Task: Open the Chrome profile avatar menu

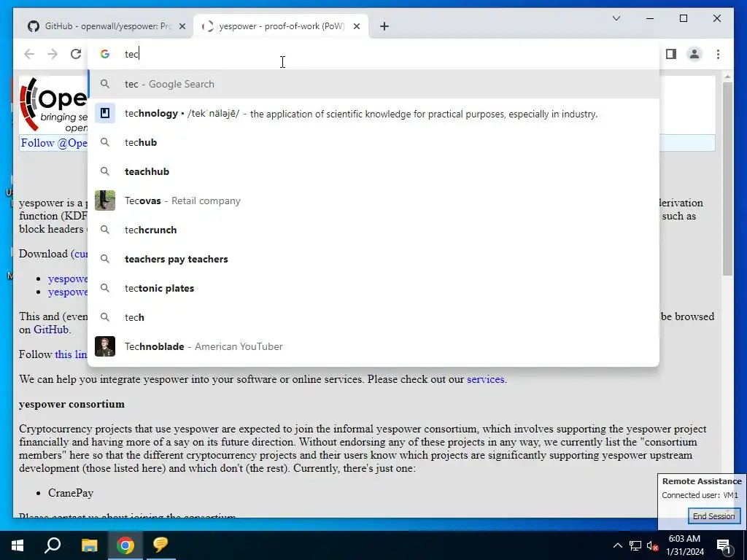Action: (694, 54)
